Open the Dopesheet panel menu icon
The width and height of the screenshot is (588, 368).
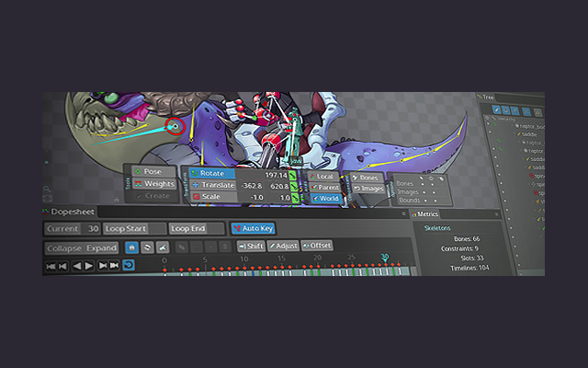[x=403, y=213]
